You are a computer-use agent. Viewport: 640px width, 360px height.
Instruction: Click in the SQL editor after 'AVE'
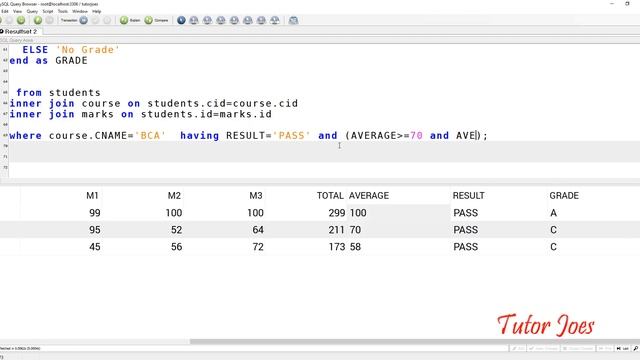(x=476, y=136)
